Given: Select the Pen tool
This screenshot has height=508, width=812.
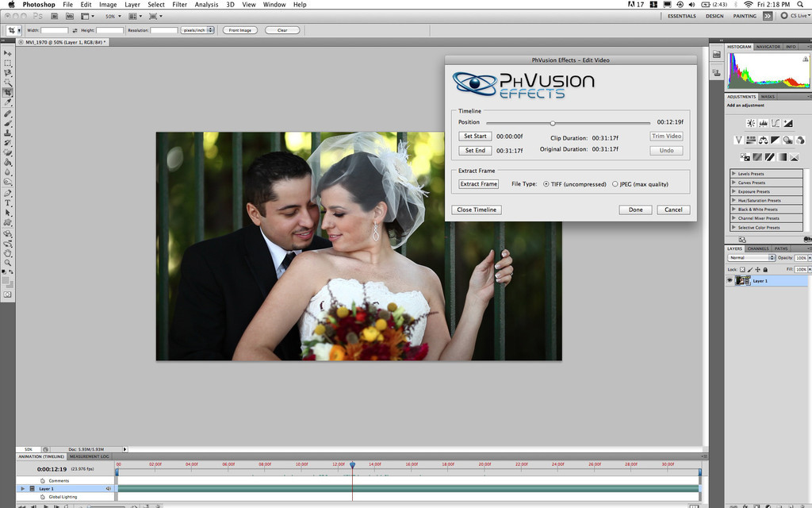Looking at the screenshot, I should pos(8,194).
